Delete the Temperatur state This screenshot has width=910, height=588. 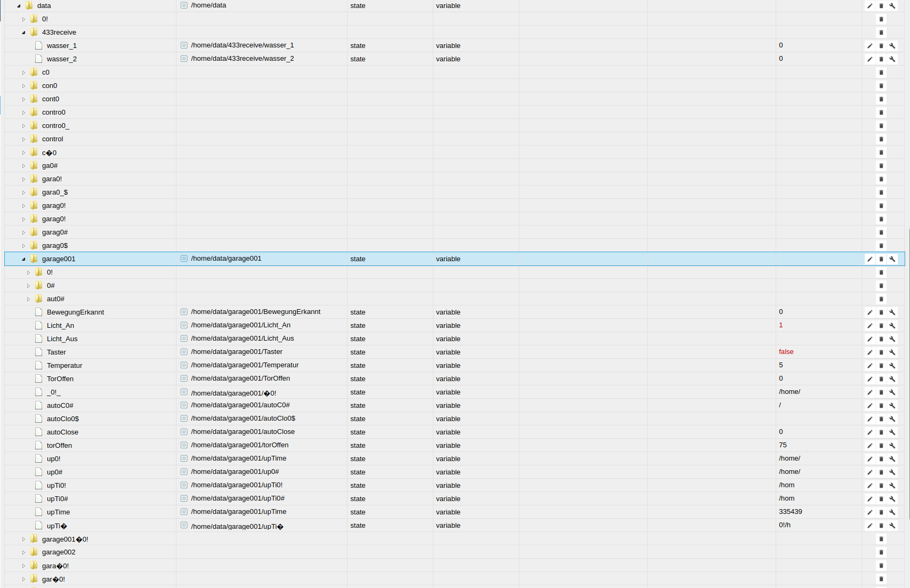coord(881,366)
